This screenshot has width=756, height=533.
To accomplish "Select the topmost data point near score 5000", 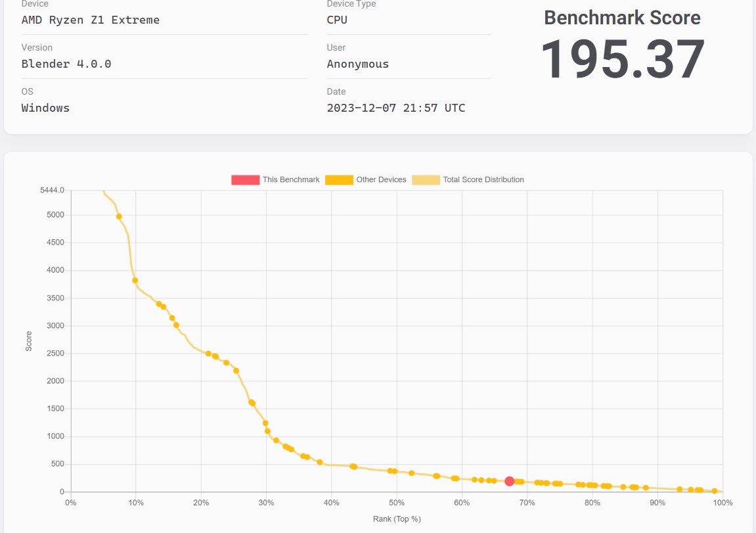I will tap(119, 216).
